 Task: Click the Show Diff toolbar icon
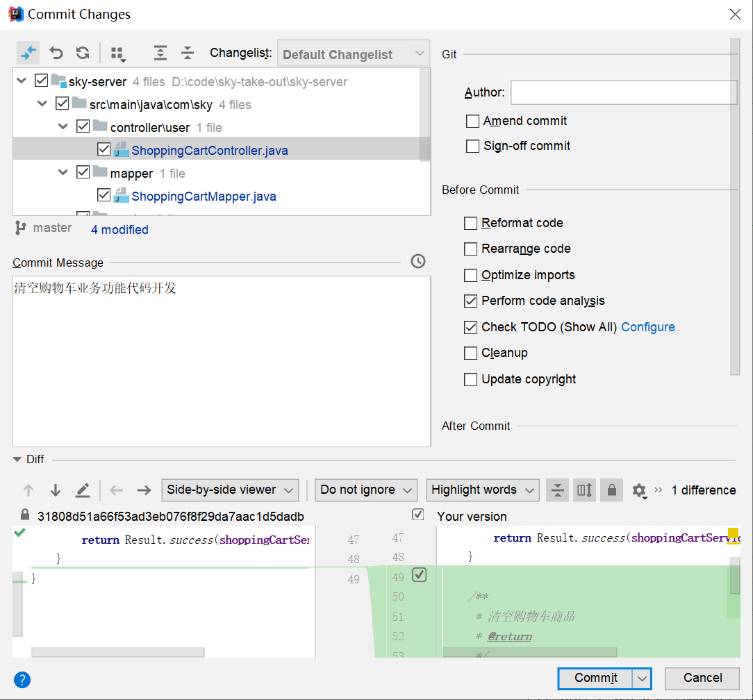pos(28,53)
